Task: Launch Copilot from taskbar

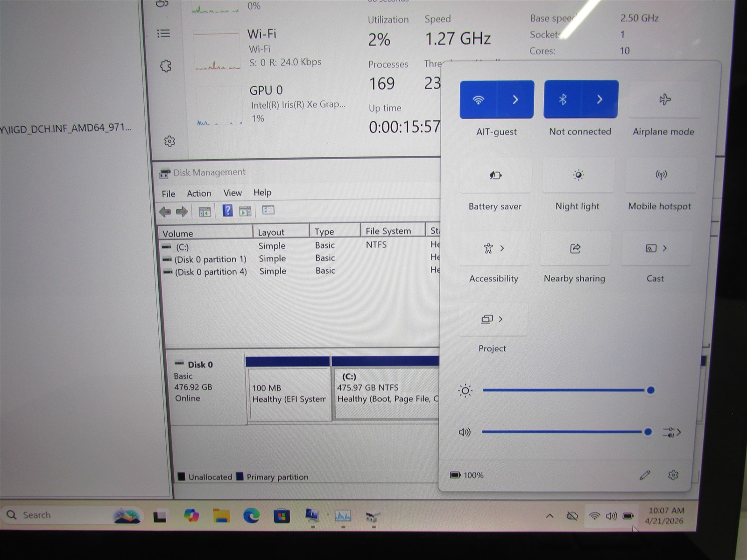Action: pos(191,516)
